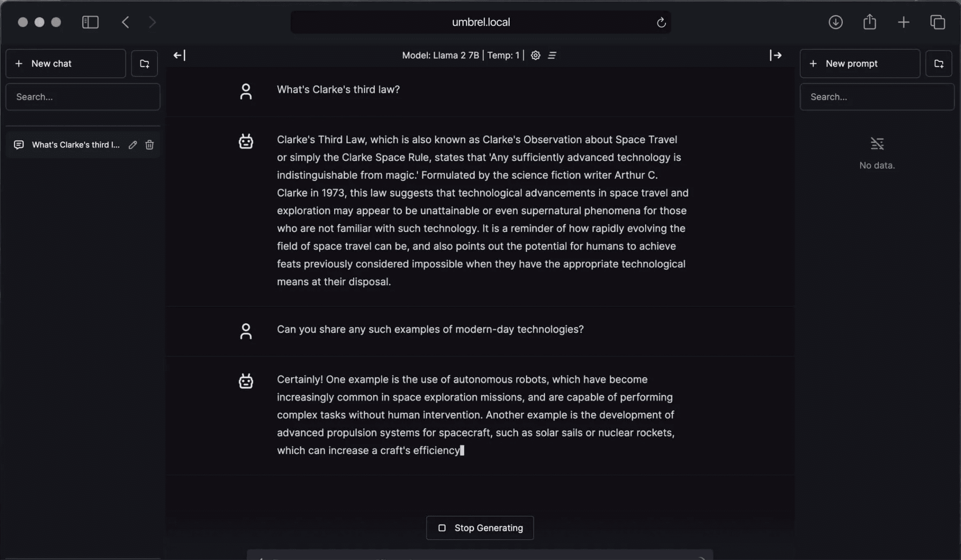Create a new chat folder

pyautogui.click(x=144, y=63)
